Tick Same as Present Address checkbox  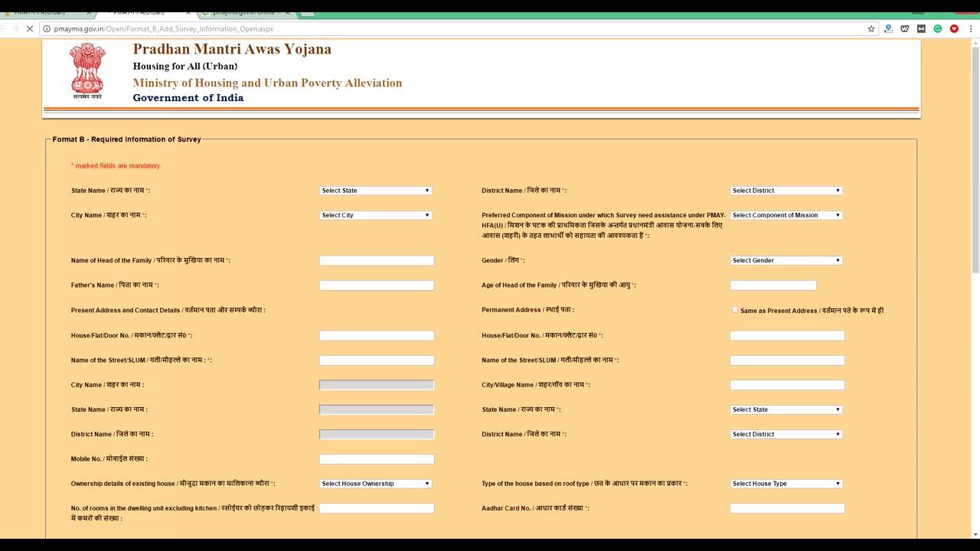(x=735, y=310)
